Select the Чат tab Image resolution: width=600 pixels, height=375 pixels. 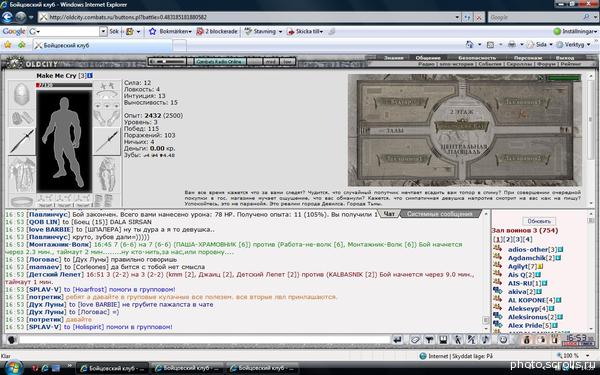point(389,214)
